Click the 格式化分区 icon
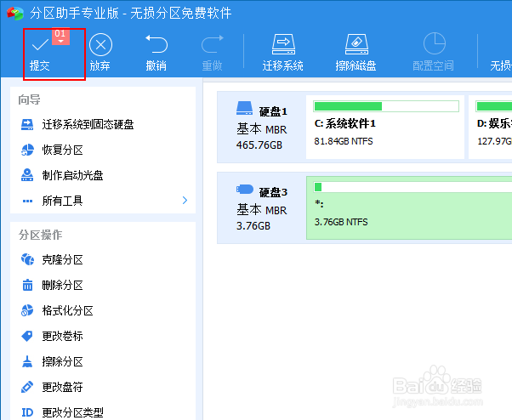512x420 pixels. [x=27, y=310]
